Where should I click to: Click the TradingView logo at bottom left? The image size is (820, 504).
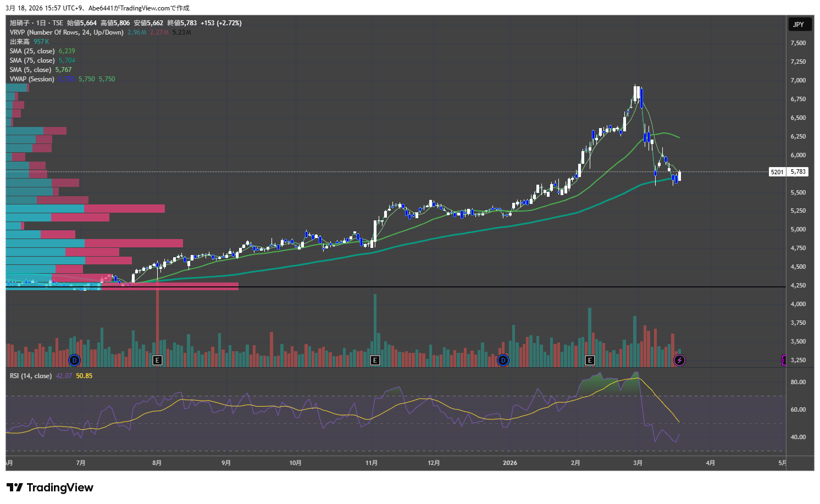tap(50, 488)
